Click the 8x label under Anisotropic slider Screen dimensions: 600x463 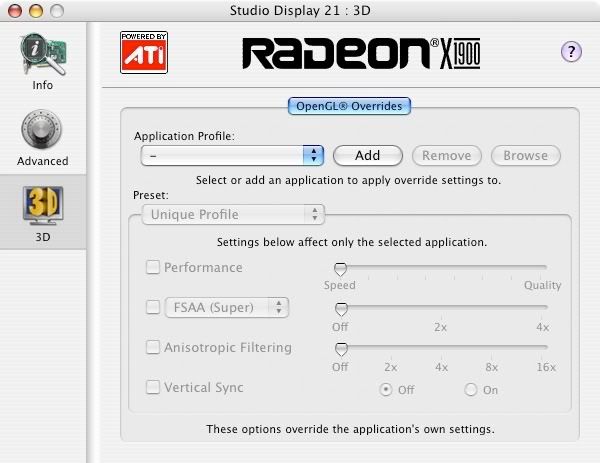pyautogui.click(x=492, y=367)
